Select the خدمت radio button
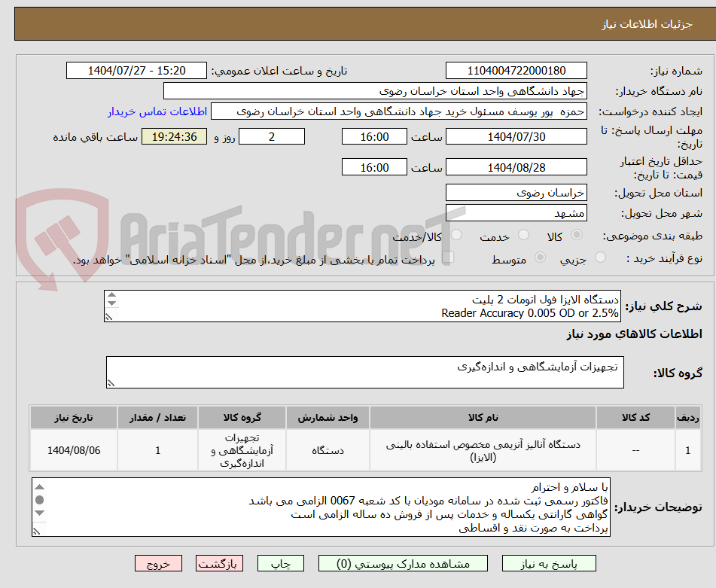This screenshot has height=588, width=716. pyautogui.click(x=523, y=235)
